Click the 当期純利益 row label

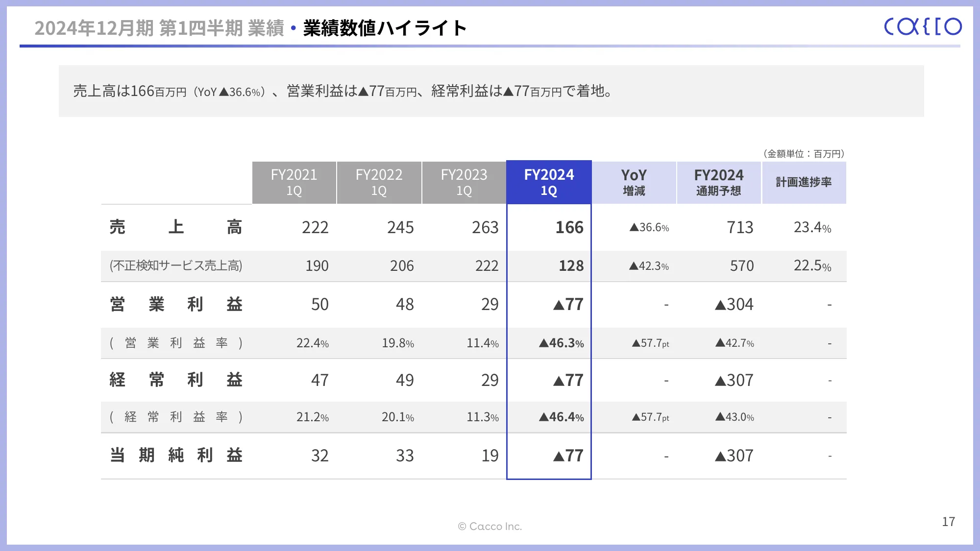[x=175, y=455]
